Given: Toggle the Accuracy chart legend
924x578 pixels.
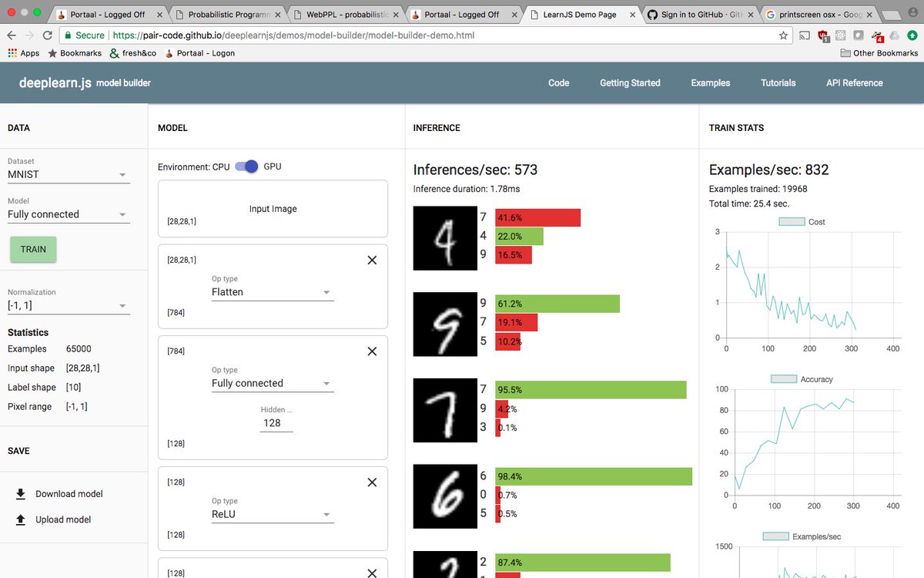Looking at the screenshot, I should [x=802, y=379].
